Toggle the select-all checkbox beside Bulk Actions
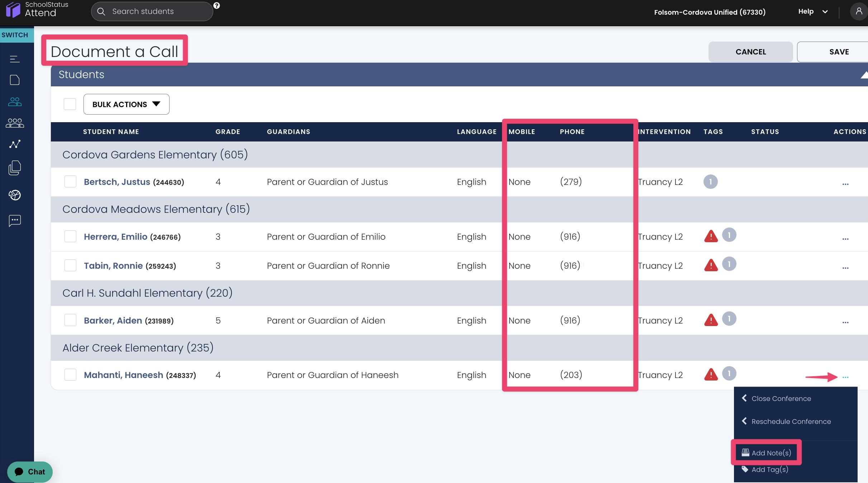Viewport: 868px width, 483px height. point(70,104)
